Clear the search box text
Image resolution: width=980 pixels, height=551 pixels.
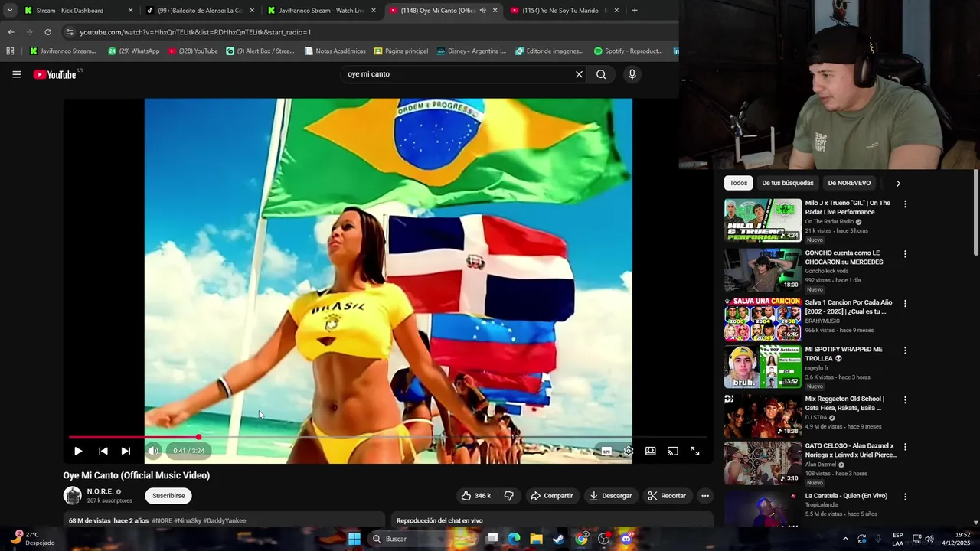coord(579,74)
